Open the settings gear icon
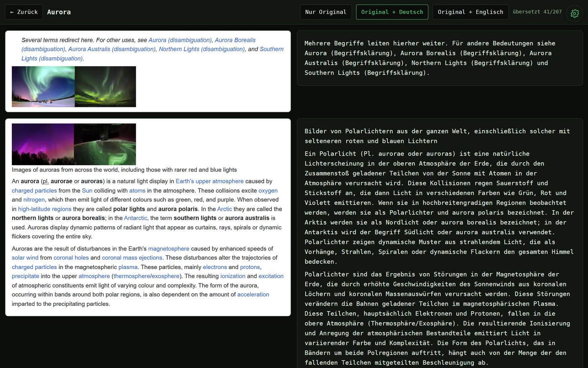This screenshot has width=588, height=368. 575,13
